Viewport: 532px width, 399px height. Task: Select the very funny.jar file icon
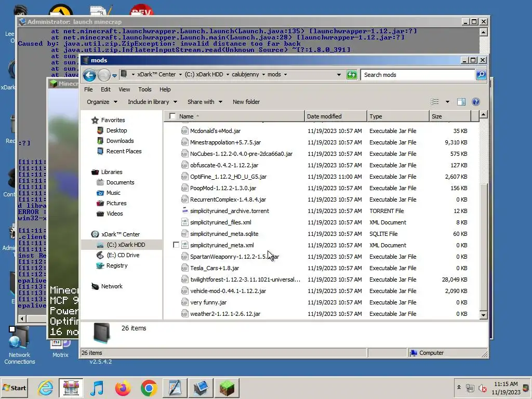point(184,302)
